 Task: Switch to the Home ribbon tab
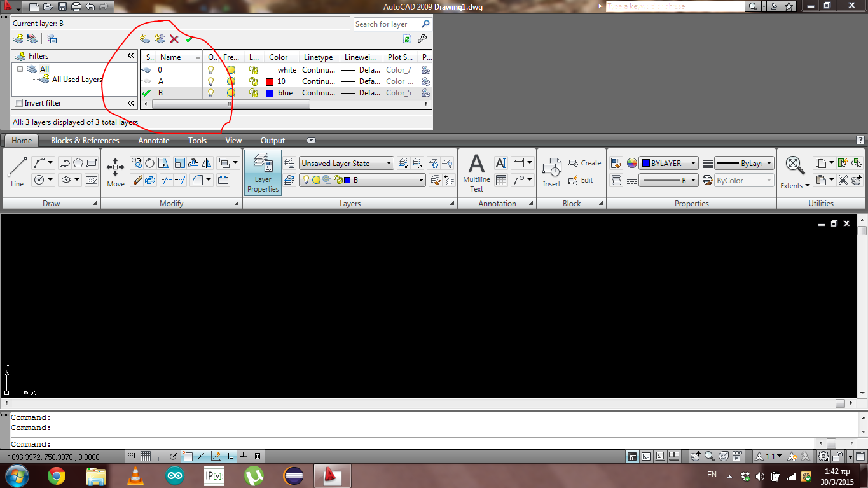point(21,141)
